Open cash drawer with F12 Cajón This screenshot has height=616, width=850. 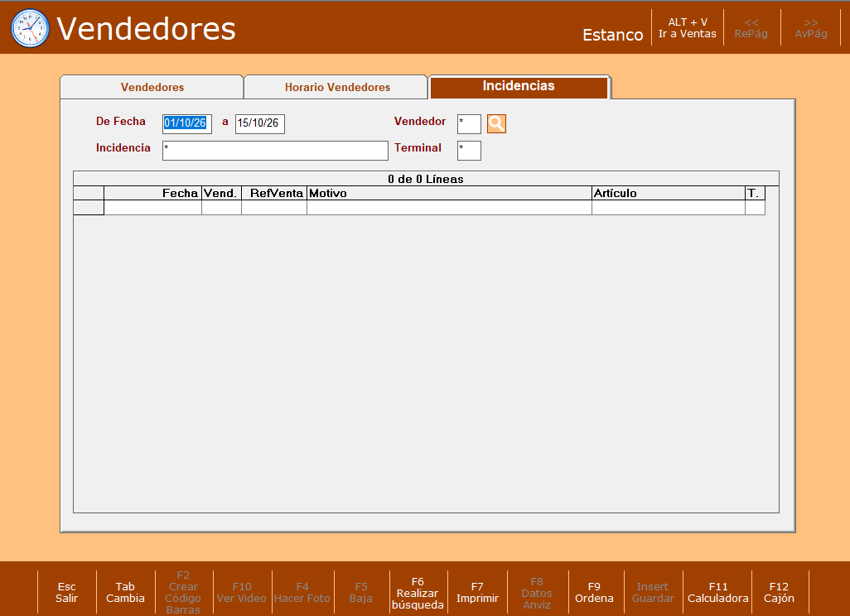pos(779,592)
